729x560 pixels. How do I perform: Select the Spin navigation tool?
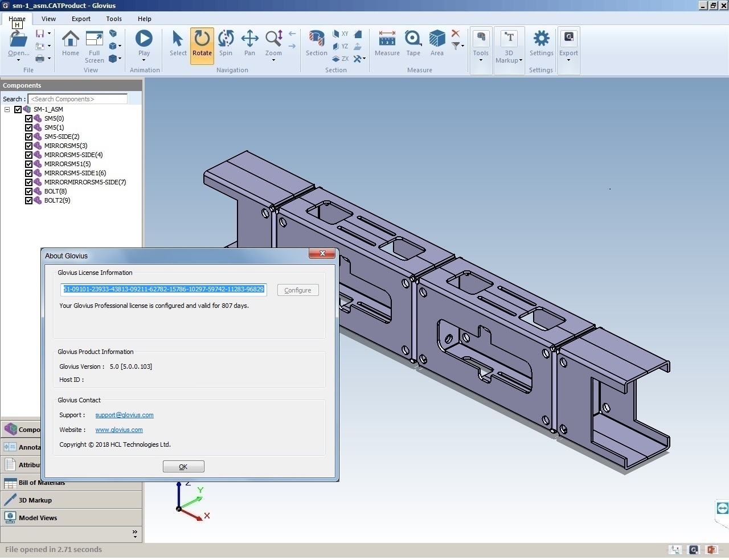226,39
